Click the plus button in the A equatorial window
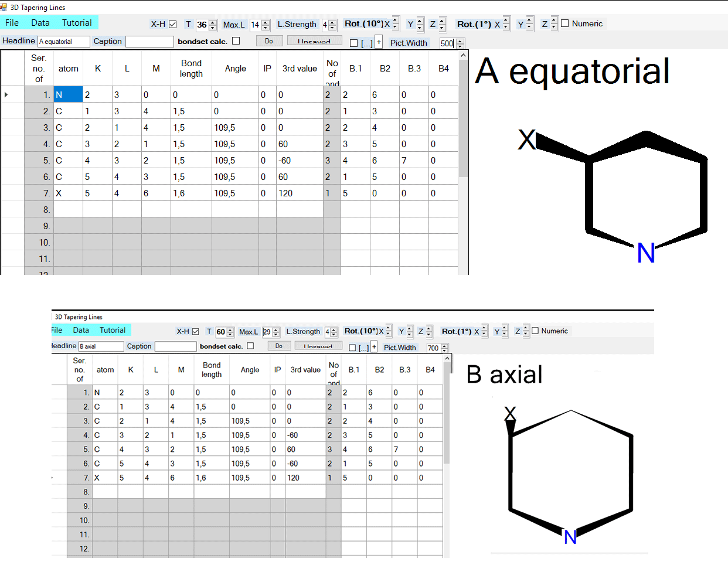728x565 pixels. (379, 42)
